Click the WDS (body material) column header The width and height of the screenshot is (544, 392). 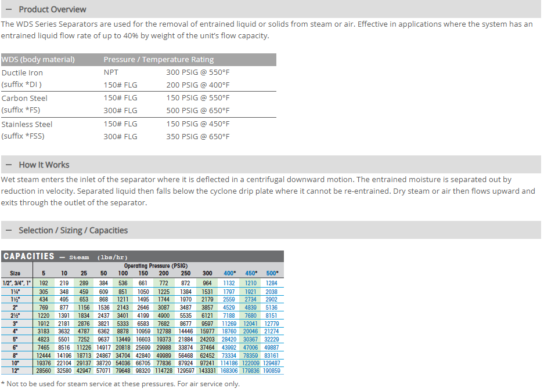38,60
